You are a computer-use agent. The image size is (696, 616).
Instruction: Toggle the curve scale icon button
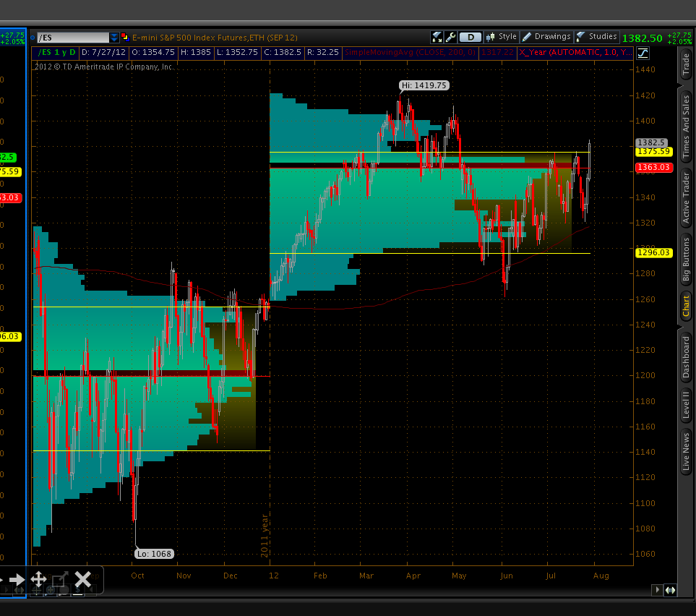(x=643, y=54)
